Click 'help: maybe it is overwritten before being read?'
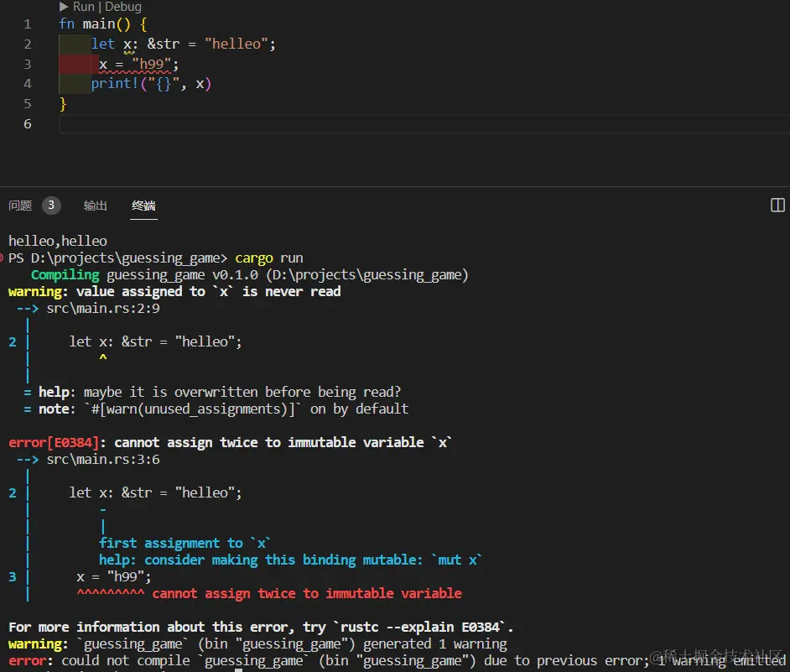This screenshot has width=790, height=672. click(212, 393)
